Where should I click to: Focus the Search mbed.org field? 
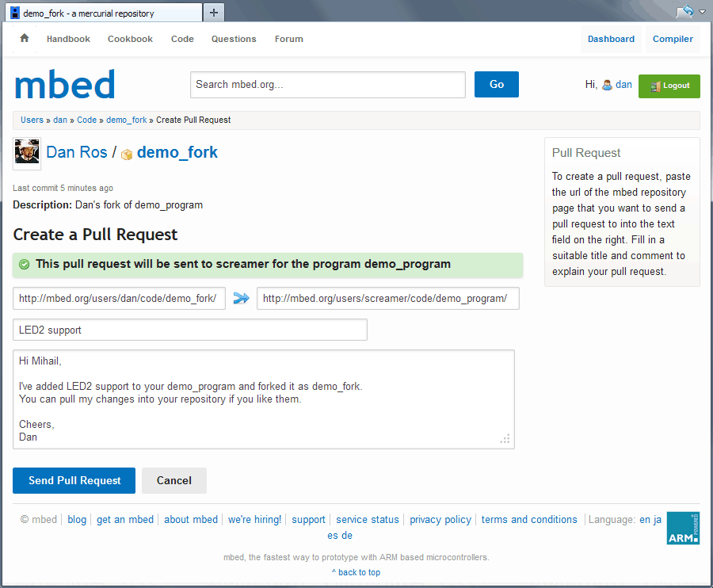coord(327,85)
